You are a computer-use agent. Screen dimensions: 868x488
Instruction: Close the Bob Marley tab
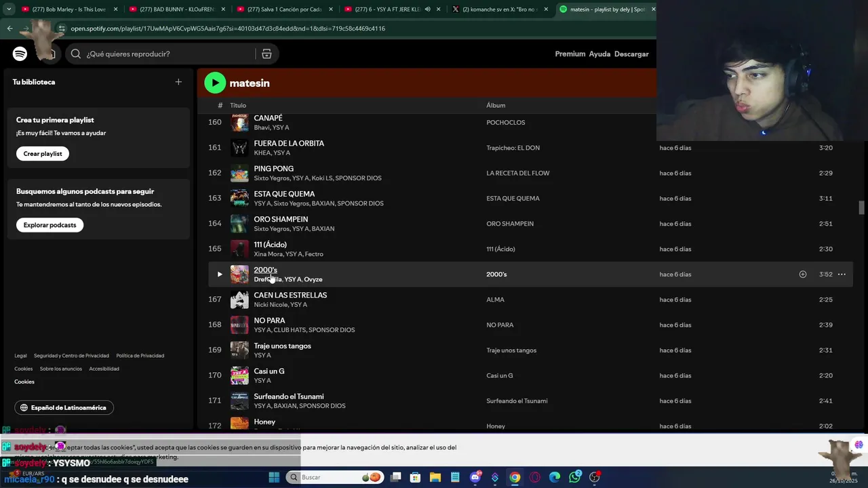click(x=115, y=9)
